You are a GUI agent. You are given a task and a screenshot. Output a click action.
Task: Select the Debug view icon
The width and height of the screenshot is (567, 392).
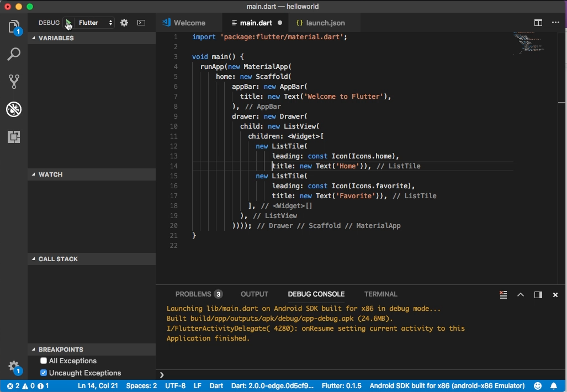coord(14,109)
